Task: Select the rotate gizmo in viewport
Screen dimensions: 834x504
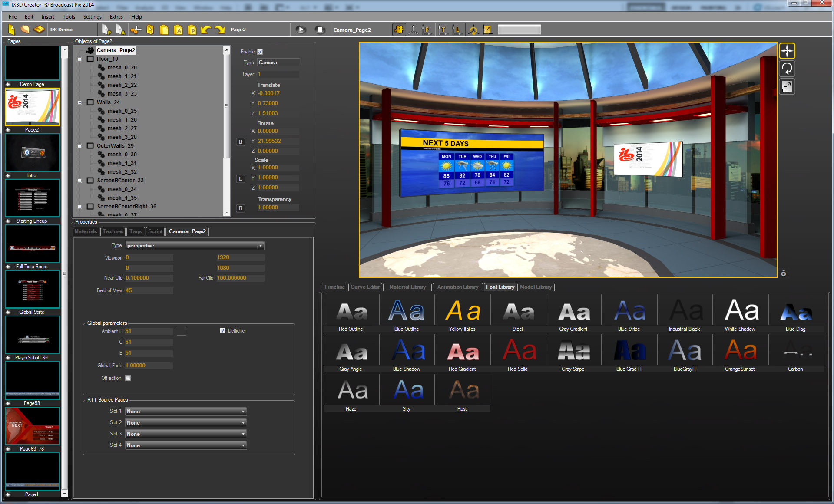Action: 787,69
